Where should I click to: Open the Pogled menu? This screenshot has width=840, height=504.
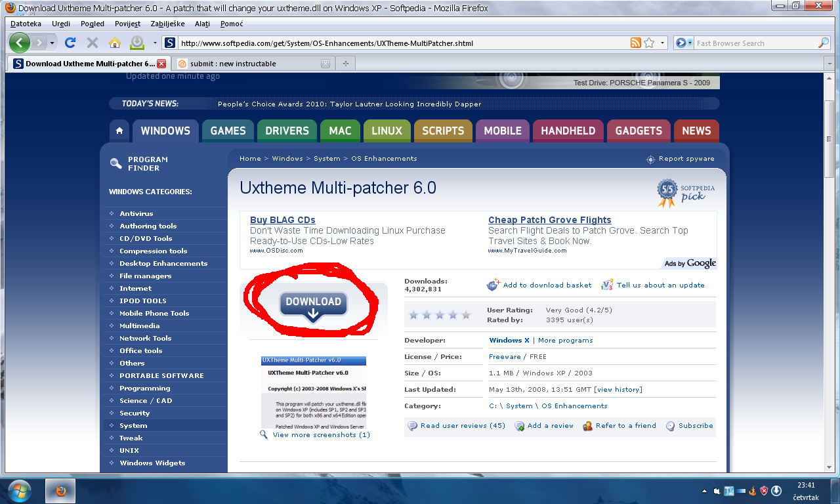click(x=93, y=24)
